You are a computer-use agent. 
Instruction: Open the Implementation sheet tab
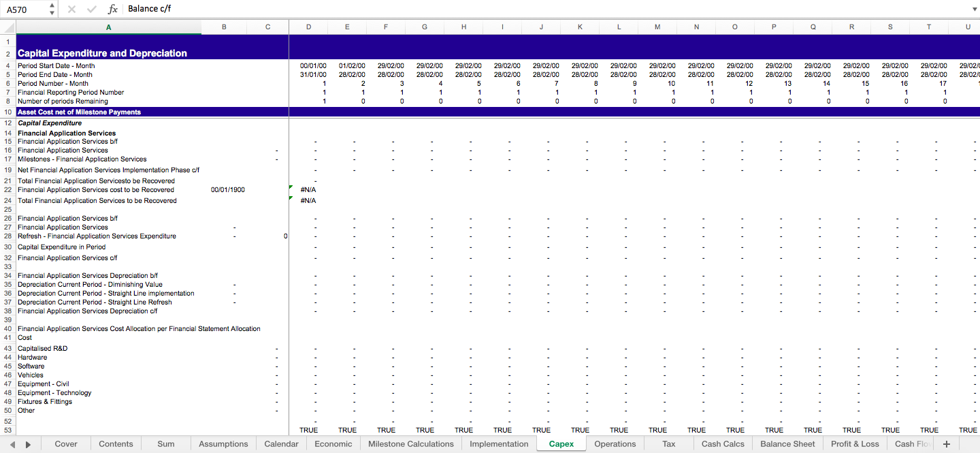[x=499, y=444]
